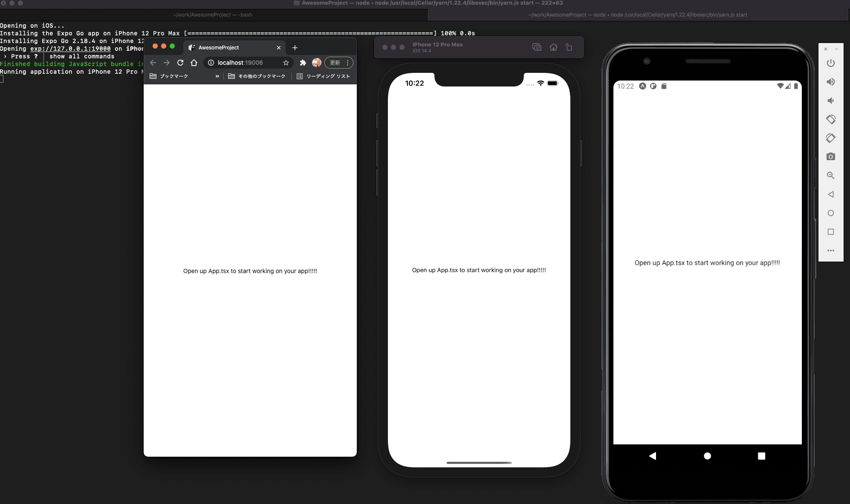Reload the localhost page
The height and width of the screenshot is (504, 850).
click(180, 63)
